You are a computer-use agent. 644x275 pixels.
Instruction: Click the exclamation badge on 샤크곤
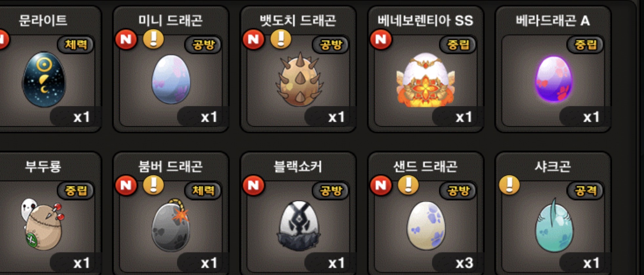click(x=509, y=185)
